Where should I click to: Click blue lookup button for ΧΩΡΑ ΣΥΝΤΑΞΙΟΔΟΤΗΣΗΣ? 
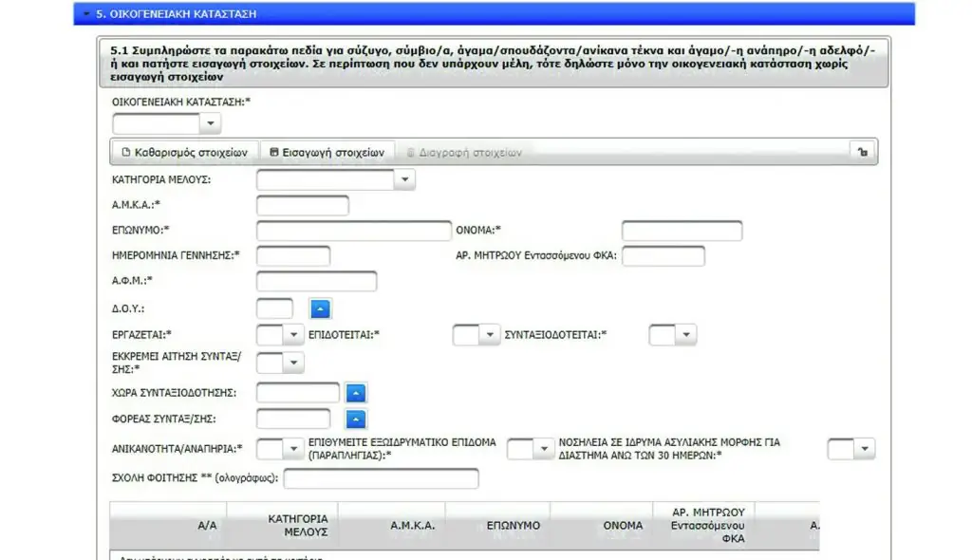click(356, 393)
